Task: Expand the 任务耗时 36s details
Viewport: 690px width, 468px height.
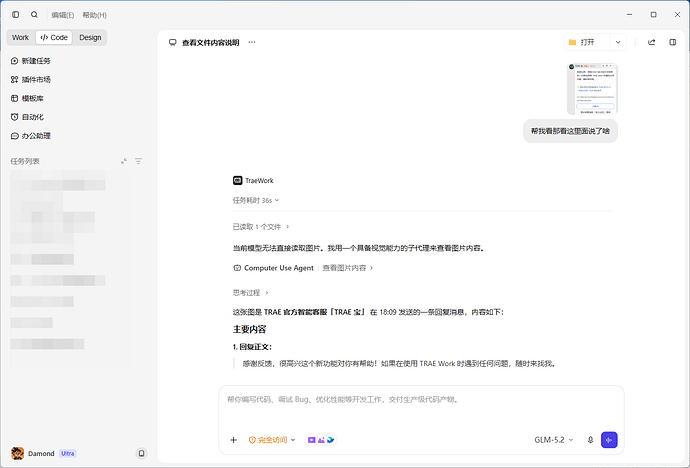Action: (256, 201)
